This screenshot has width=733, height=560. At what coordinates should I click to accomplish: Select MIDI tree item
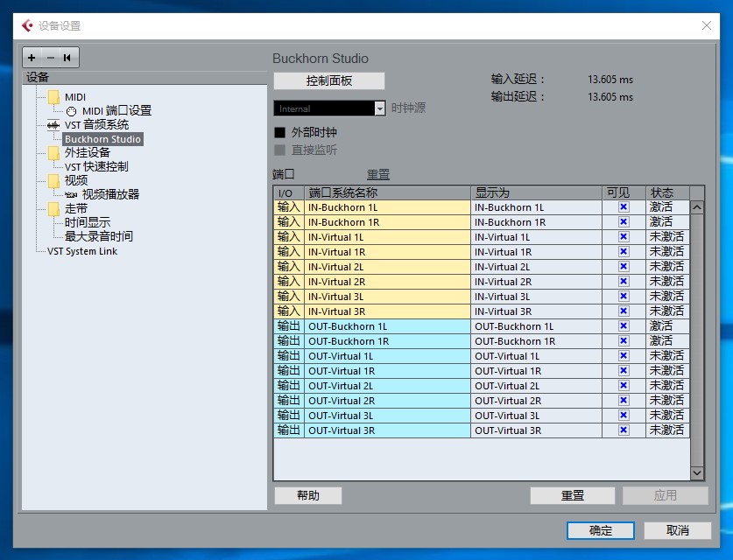75,97
